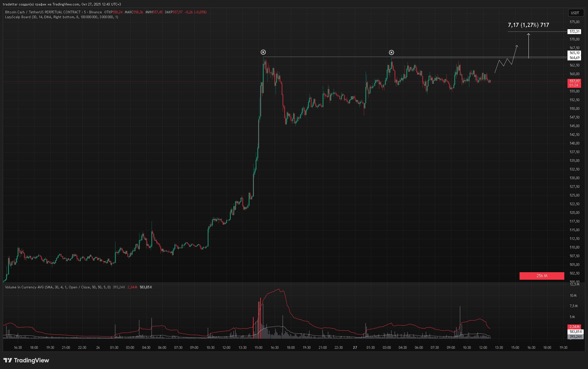This screenshot has height=369, width=588.
Task: Click date marker 27 on the time axis
Action: (x=355, y=348)
